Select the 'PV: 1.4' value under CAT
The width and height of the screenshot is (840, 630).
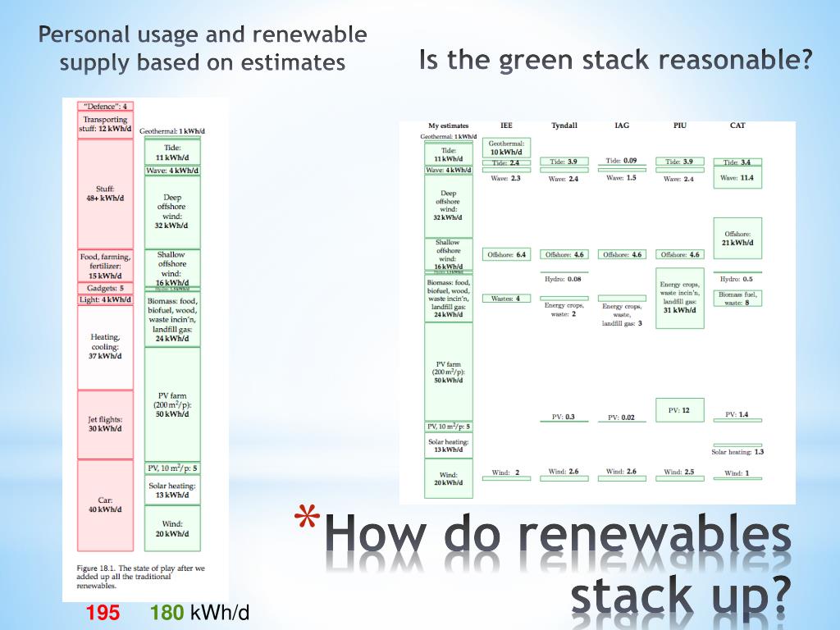point(737,414)
